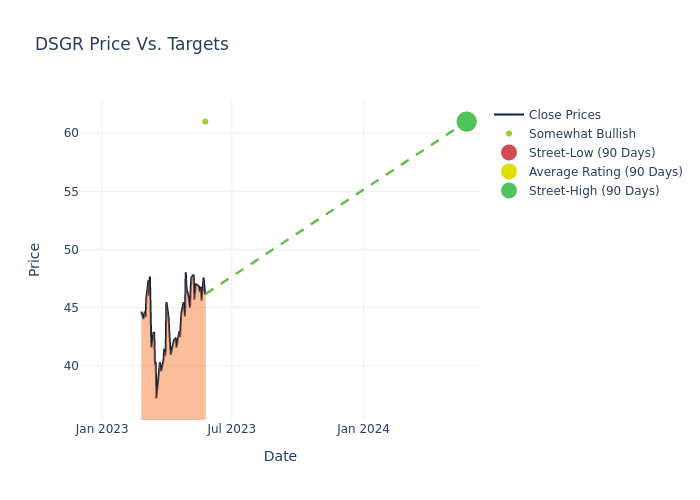Click the Close Prices line symbol in the legend

[x=509, y=115]
